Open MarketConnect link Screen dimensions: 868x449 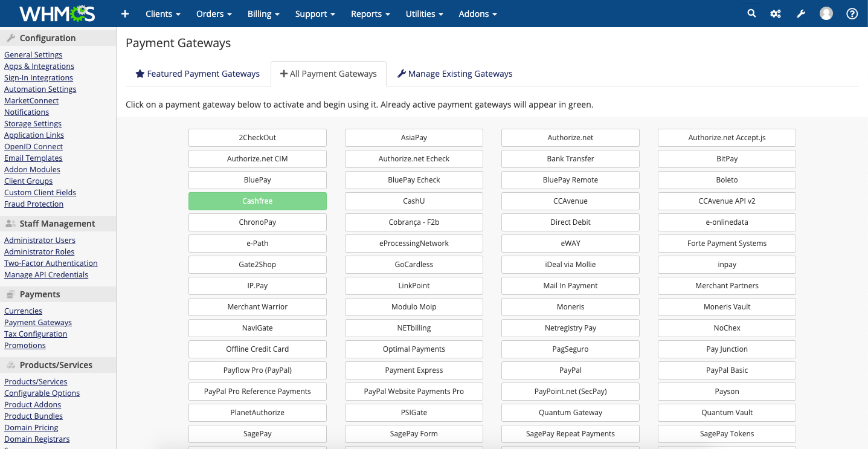(x=31, y=100)
